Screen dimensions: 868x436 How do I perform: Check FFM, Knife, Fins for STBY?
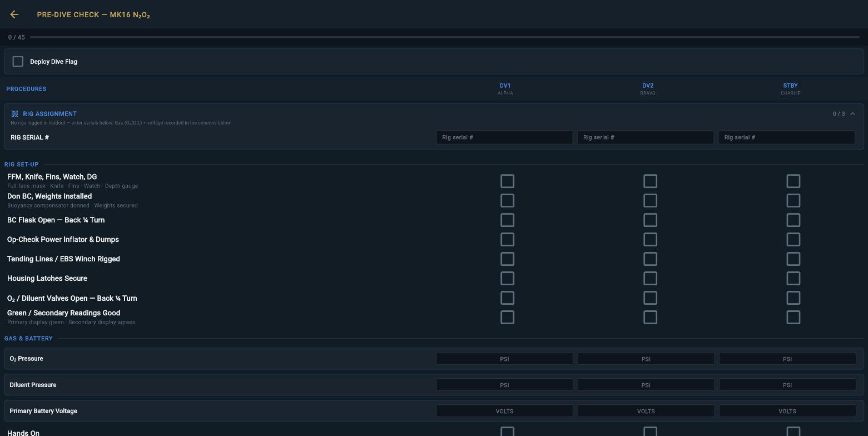793,181
